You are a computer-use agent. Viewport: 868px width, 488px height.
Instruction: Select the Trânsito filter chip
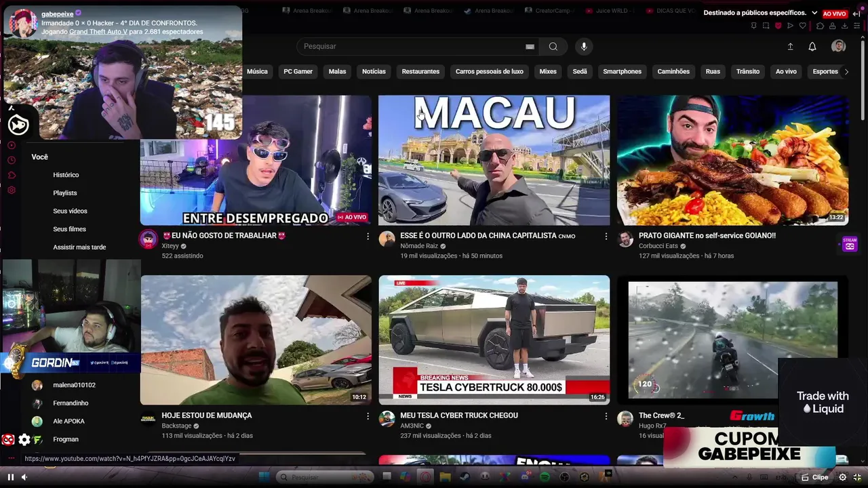[748, 71]
